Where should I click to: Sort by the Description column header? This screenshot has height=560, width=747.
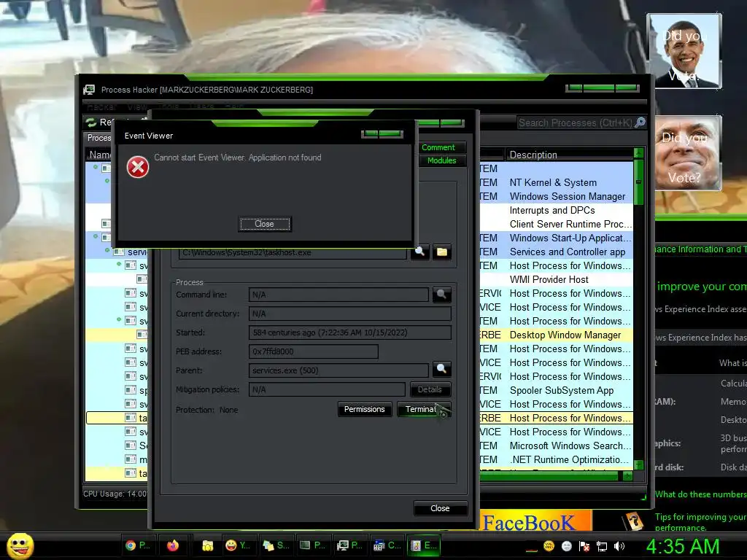pyautogui.click(x=569, y=155)
